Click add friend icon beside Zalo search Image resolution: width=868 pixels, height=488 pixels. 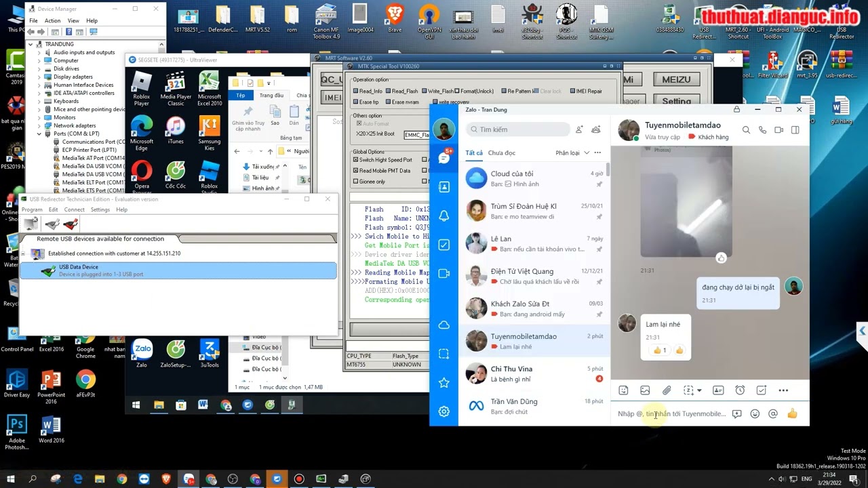pos(579,129)
